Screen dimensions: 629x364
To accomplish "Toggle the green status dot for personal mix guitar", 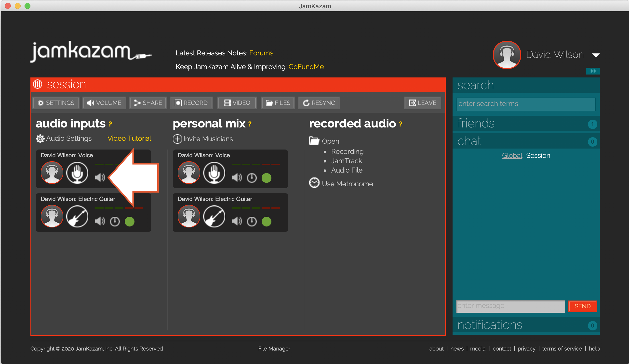I will (266, 221).
